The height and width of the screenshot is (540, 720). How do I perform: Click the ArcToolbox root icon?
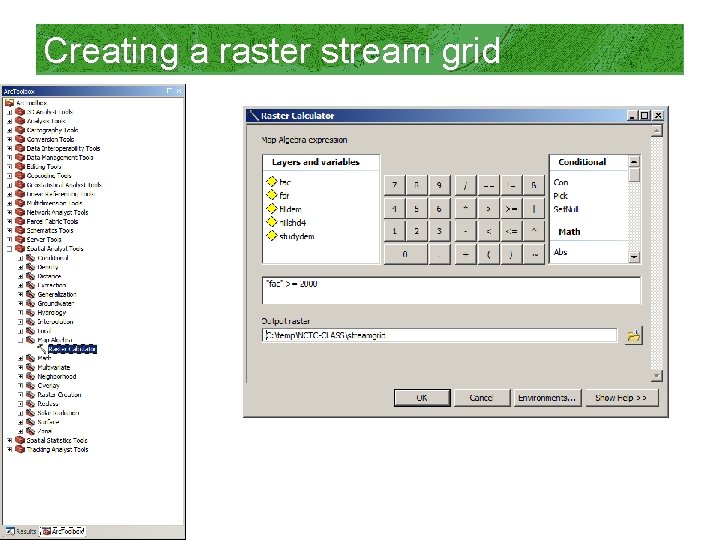(10, 102)
